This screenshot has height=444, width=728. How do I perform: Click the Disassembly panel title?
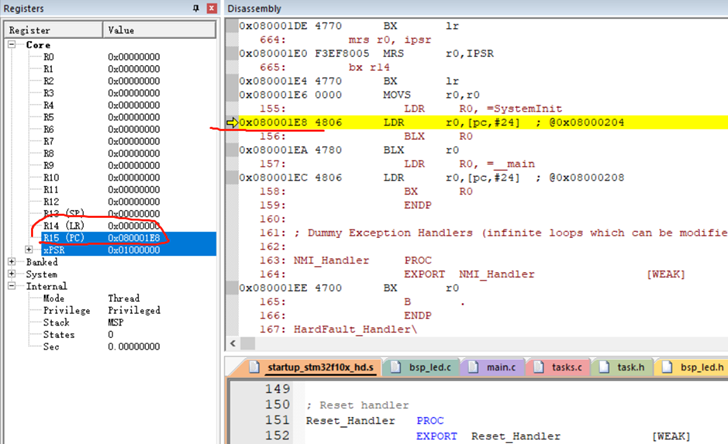[x=254, y=8]
